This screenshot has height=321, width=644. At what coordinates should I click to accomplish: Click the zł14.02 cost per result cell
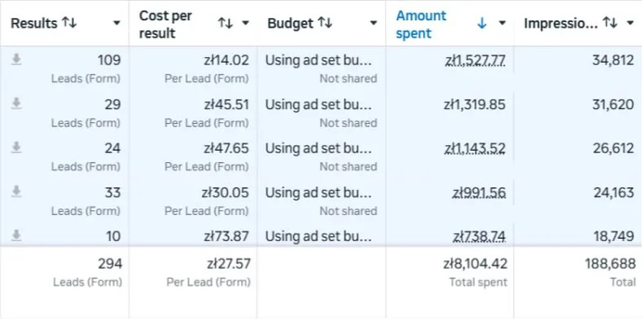[226, 60]
